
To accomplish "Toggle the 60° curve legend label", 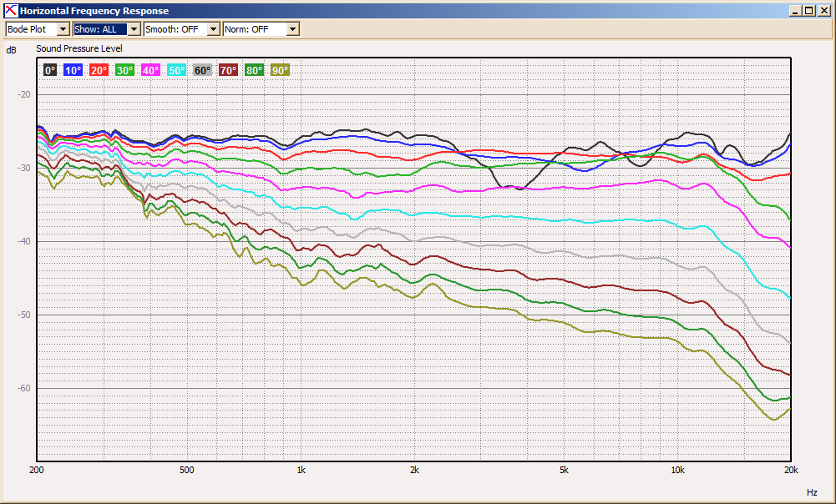I will click(x=203, y=70).
